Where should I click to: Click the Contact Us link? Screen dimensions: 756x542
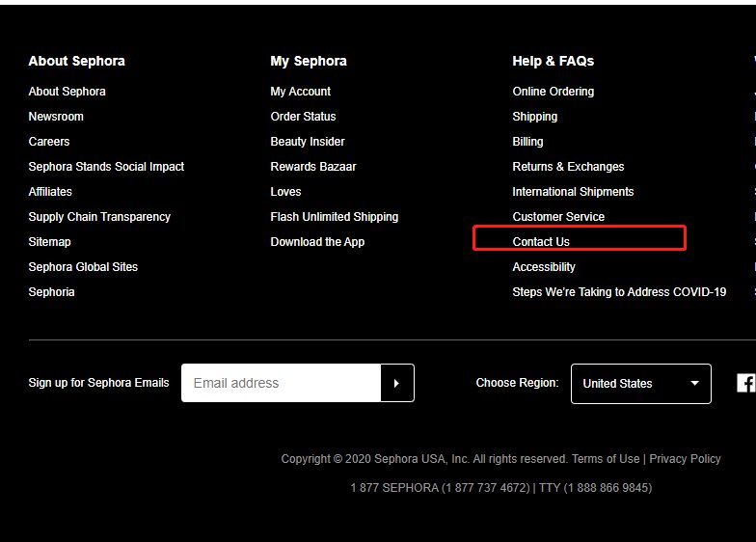pos(541,241)
